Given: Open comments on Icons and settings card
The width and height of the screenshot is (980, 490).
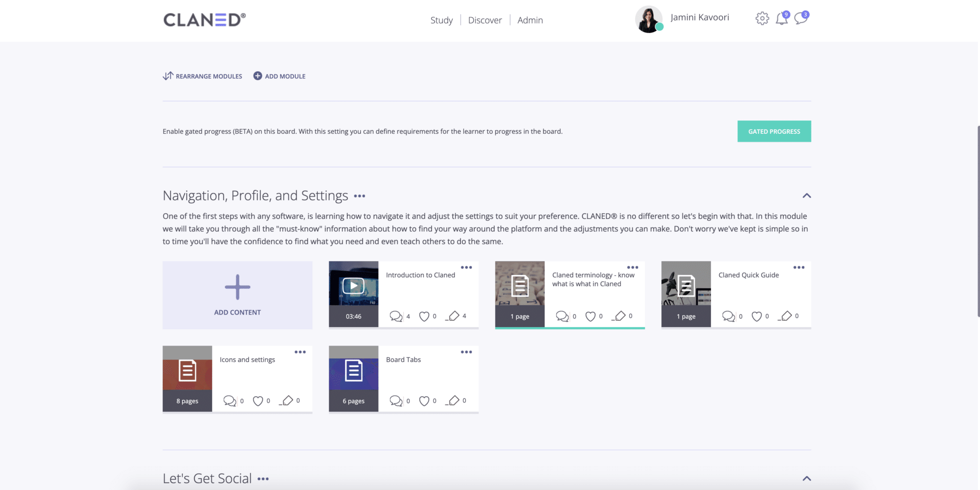Looking at the screenshot, I should (x=230, y=401).
